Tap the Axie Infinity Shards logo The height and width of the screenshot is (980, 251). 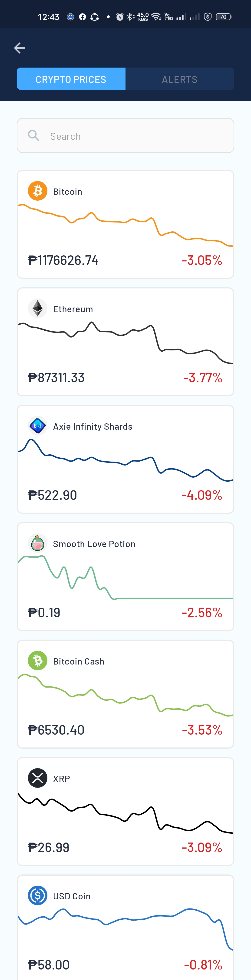[38, 426]
